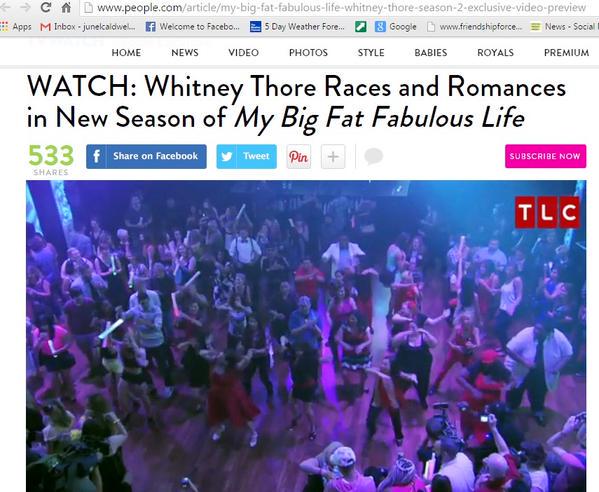
Task: Click the address bar URL field
Action: coord(340,7)
